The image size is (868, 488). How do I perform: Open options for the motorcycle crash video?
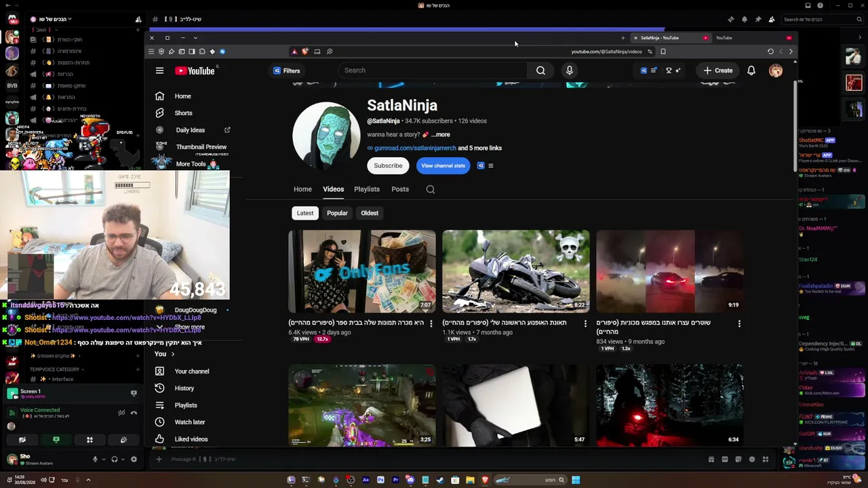click(585, 324)
